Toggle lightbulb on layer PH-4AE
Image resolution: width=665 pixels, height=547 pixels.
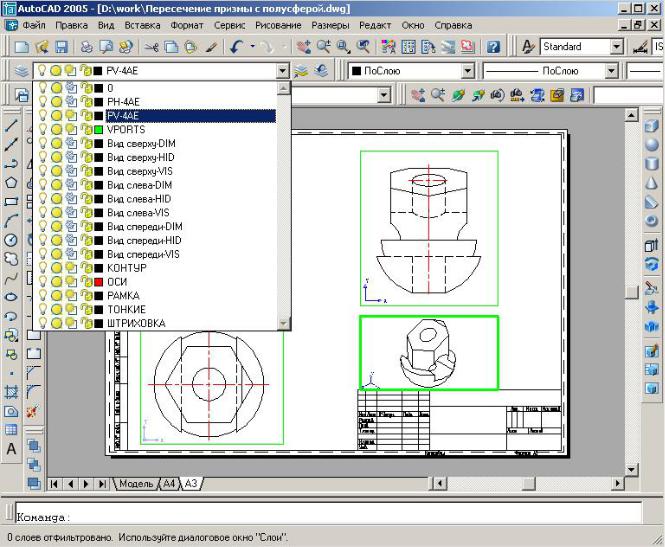coord(42,102)
